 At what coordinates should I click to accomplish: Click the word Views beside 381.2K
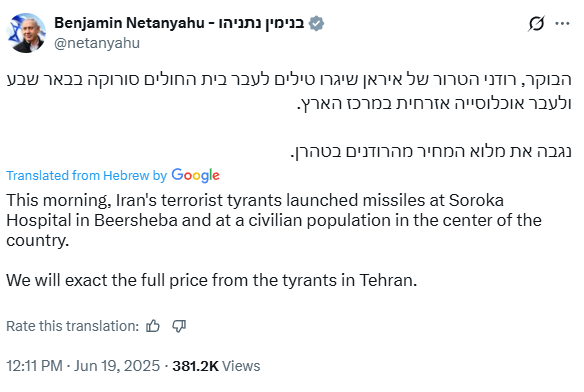tap(241, 366)
